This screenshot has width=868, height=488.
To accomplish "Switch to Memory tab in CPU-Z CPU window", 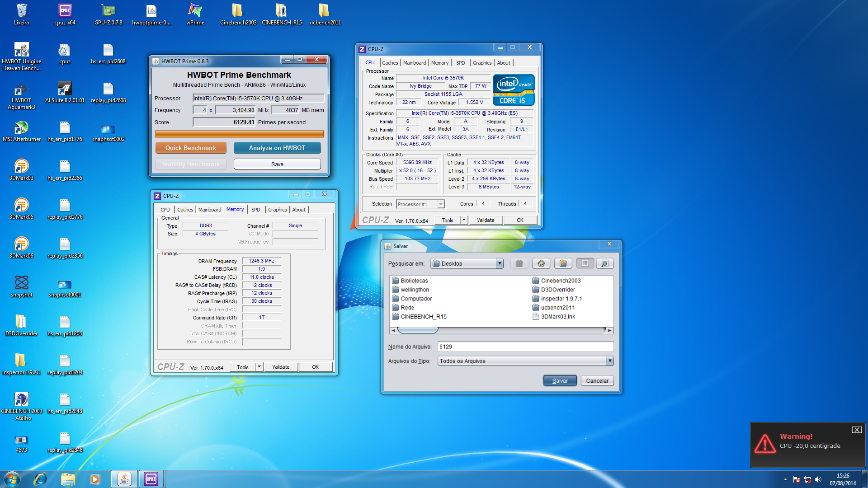I will click(x=439, y=63).
